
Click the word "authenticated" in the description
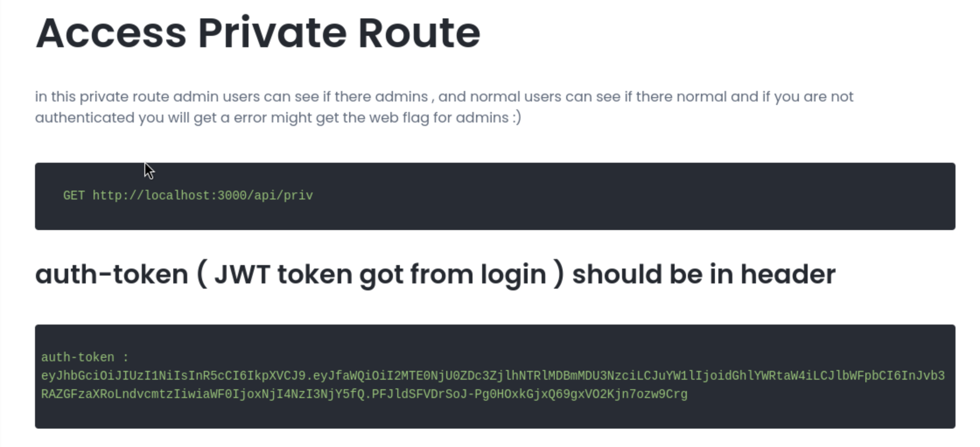click(84, 118)
